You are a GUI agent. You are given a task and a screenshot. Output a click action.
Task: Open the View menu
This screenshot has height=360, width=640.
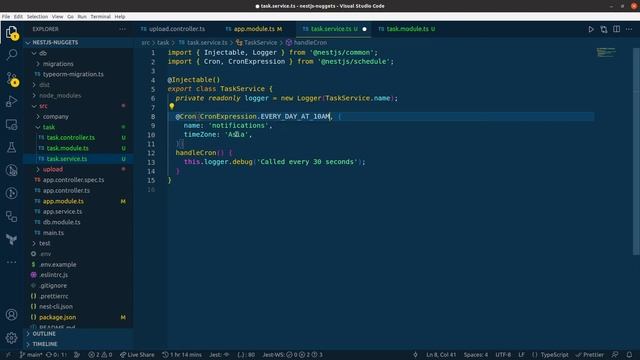click(58, 17)
